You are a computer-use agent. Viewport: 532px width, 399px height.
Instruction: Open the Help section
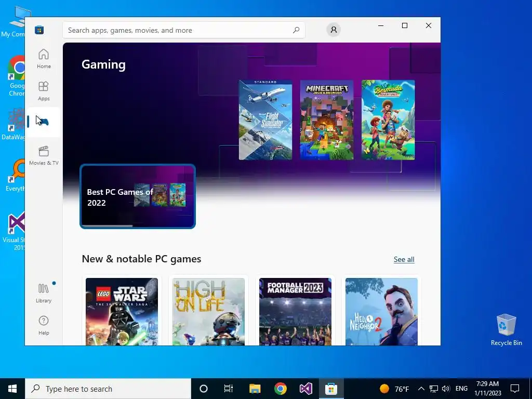point(44,325)
